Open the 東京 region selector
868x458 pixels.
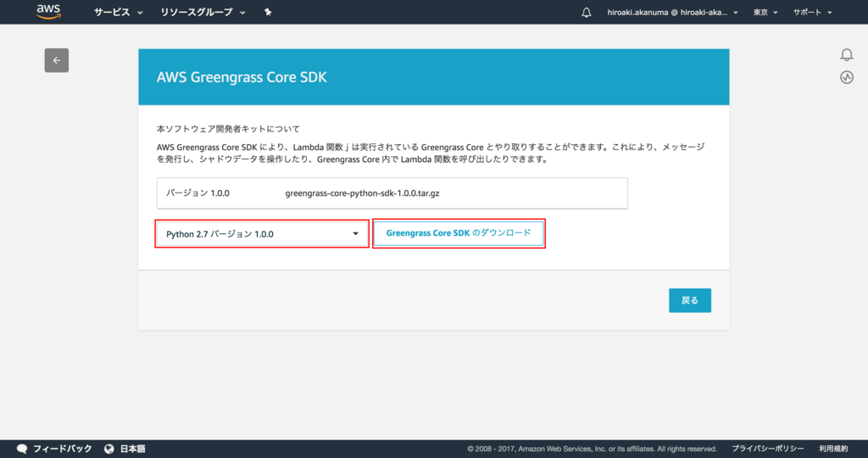765,12
